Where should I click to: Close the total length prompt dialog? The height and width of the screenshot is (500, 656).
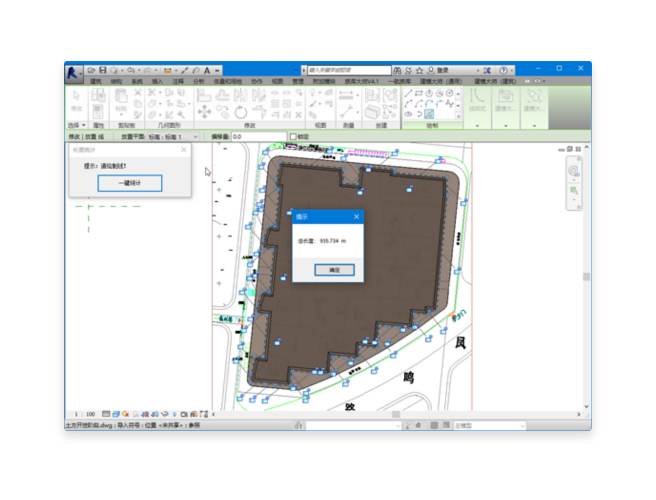tap(356, 216)
